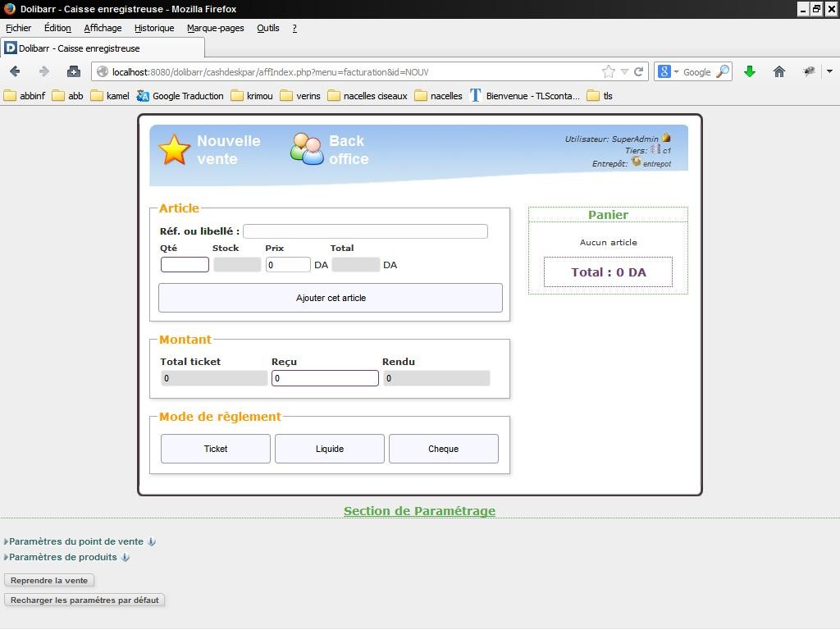Expand Paramètres de produits section

(62, 557)
